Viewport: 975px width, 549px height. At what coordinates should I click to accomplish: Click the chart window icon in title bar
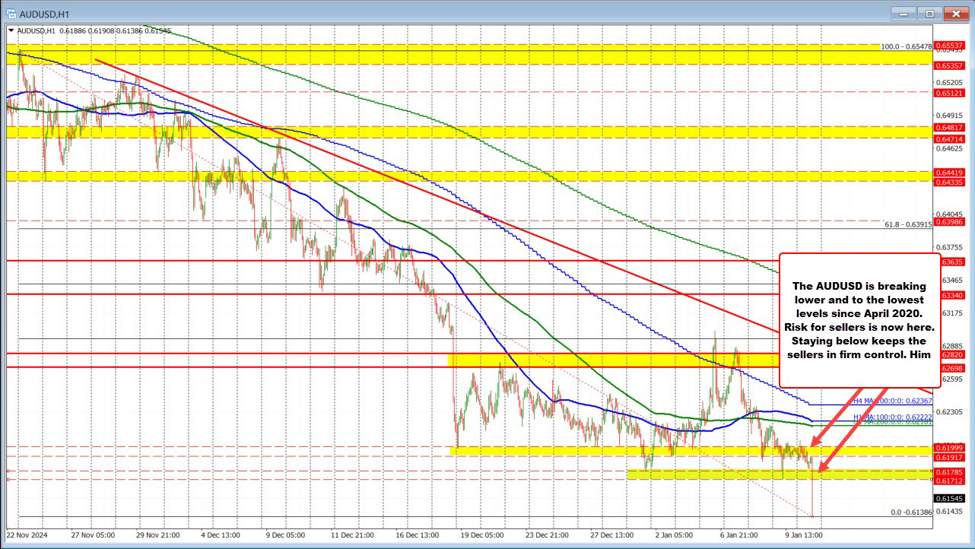click(10, 13)
